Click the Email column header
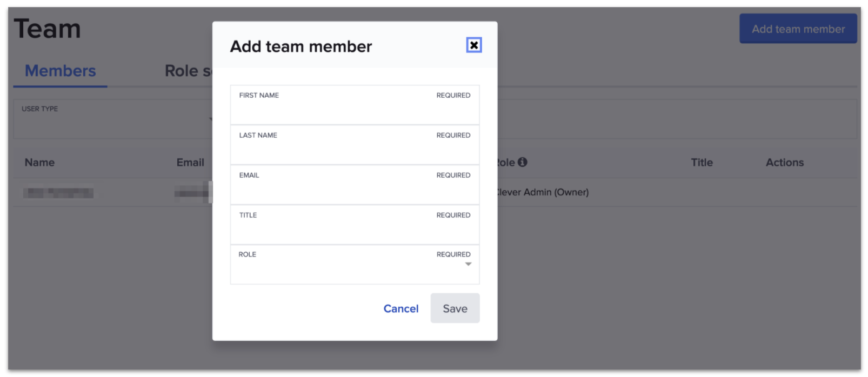This screenshot has height=377, width=868. (190, 163)
